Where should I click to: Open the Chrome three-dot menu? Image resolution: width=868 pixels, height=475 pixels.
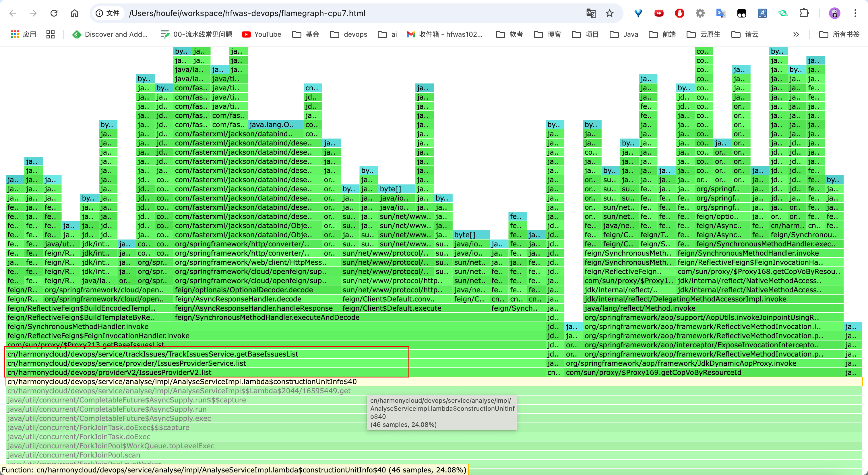pos(855,13)
